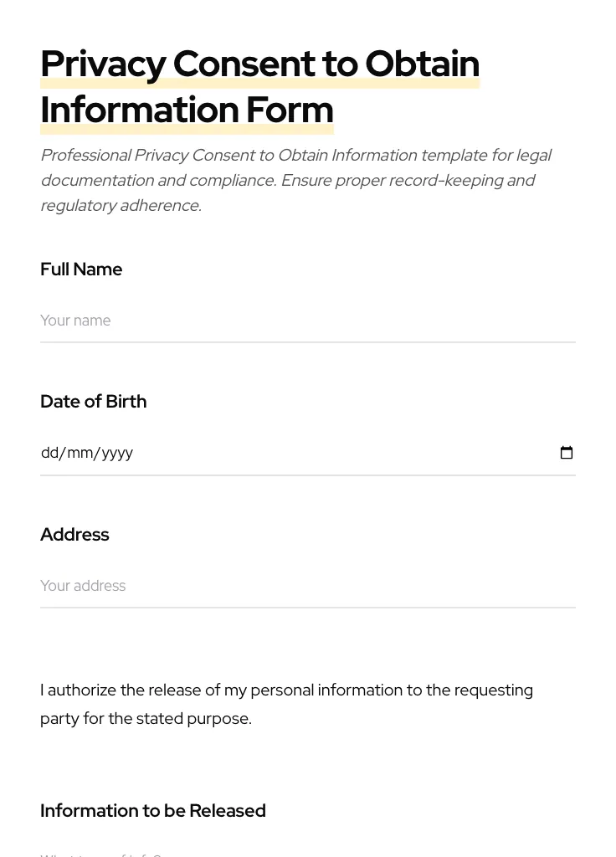Click the Date of Birth label
The width and height of the screenshot is (616, 857).
(93, 401)
